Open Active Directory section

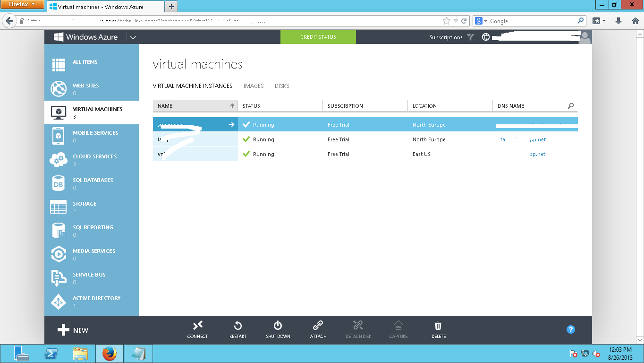[92, 301]
